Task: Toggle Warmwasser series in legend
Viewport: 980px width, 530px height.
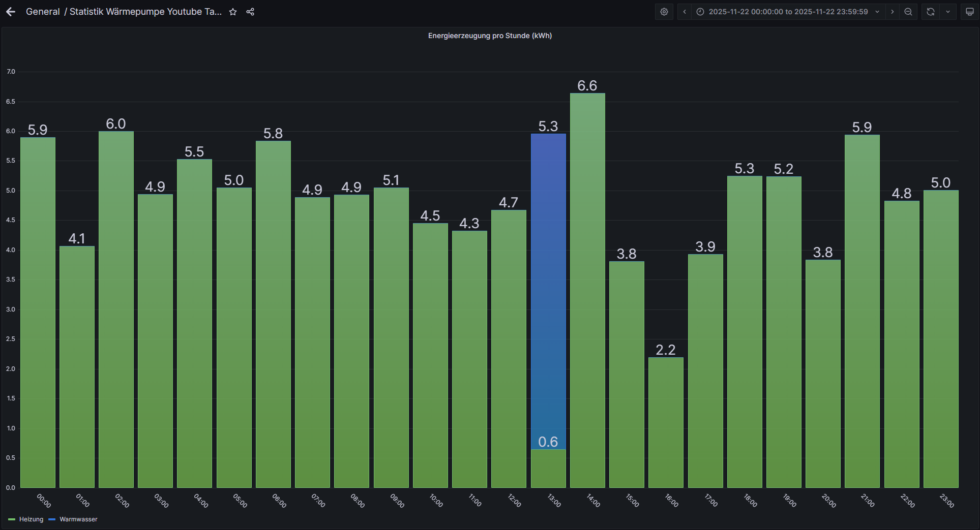Action: (78, 519)
